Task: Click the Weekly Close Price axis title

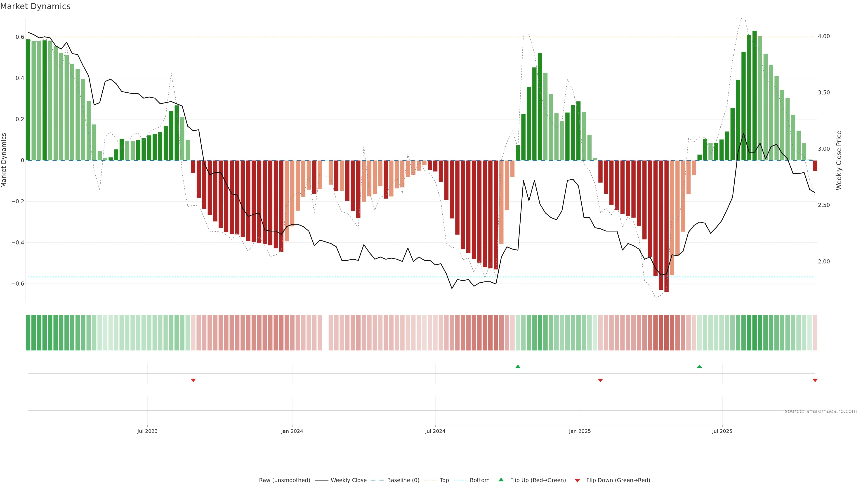Action: 839,160
